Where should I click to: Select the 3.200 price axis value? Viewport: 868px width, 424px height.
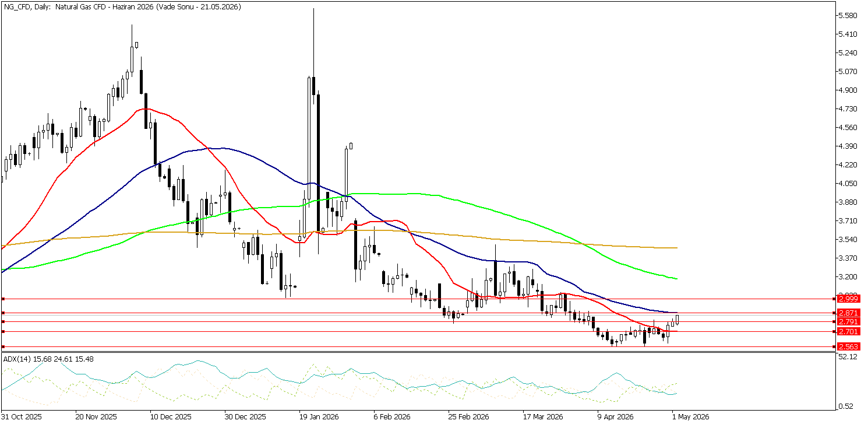pos(848,276)
